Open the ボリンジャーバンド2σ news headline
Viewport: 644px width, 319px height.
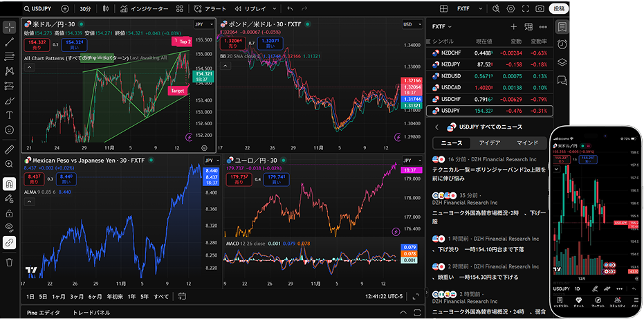(489, 174)
